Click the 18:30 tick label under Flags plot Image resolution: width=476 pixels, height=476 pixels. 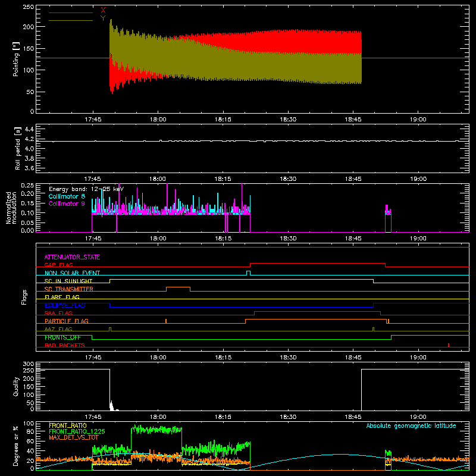pyautogui.click(x=288, y=358)
